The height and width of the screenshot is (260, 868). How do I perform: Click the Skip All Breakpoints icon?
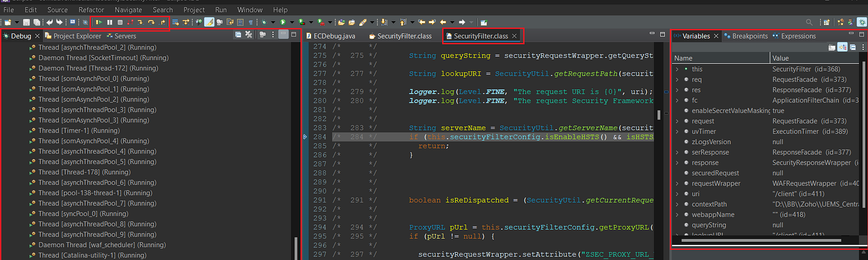pos(85,22)
